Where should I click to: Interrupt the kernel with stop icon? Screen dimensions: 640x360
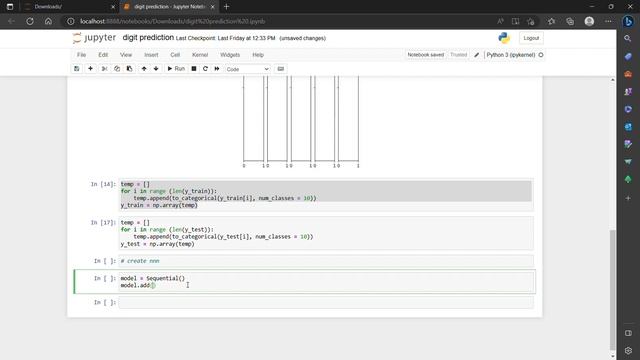(194, 69)
